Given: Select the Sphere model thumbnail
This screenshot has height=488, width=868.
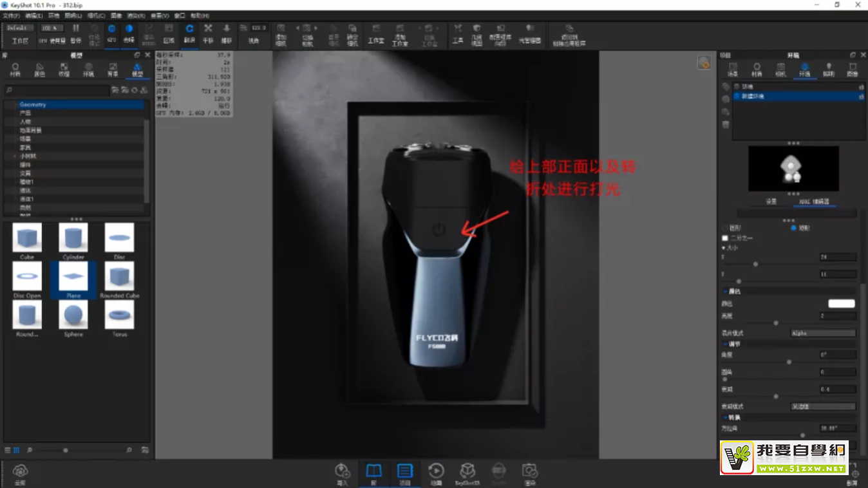Looking at the screenshot, I should pyautogui.click(x=73, y=317).
